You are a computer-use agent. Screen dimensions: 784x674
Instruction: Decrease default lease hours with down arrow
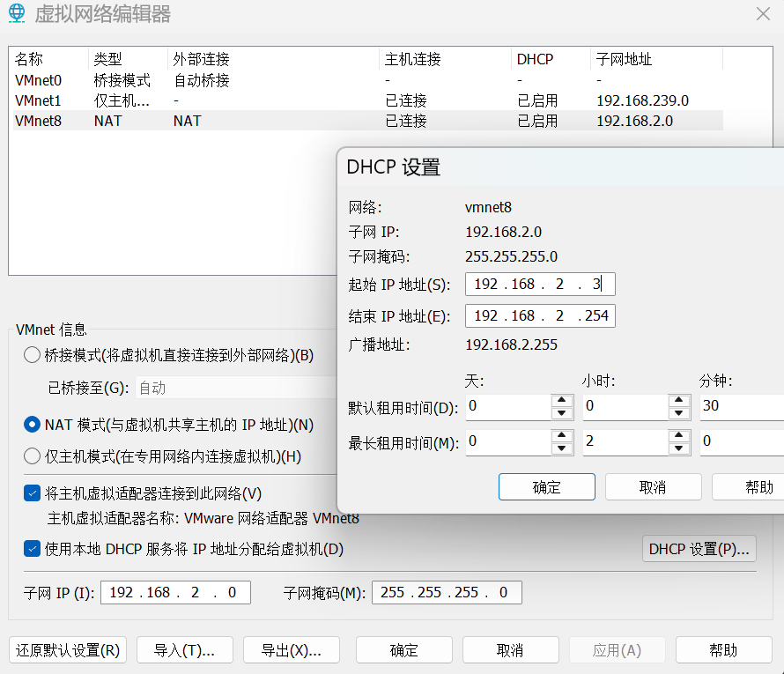click(678, 413)
